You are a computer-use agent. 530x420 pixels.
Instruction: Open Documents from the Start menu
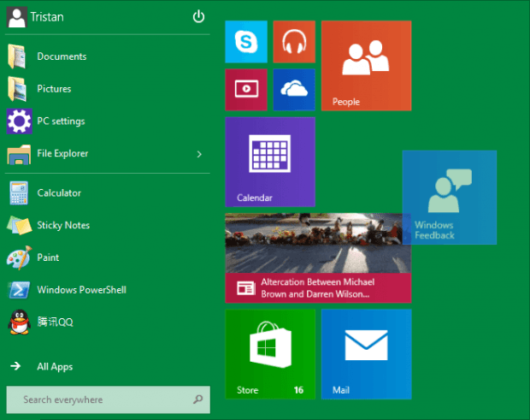pyautogui.click(x=62, y=56)
